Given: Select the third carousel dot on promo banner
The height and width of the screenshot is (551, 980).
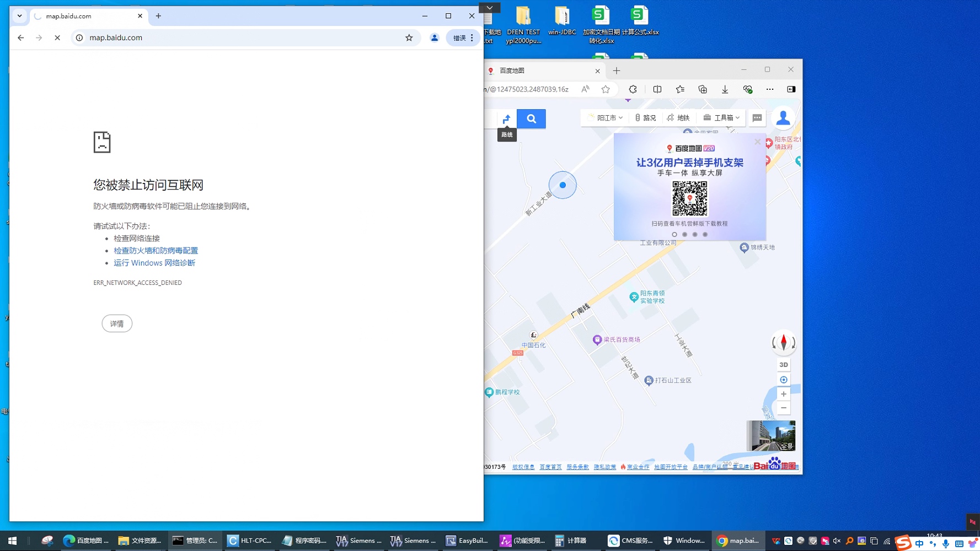Looking at the screenshot, I should 695,234.
